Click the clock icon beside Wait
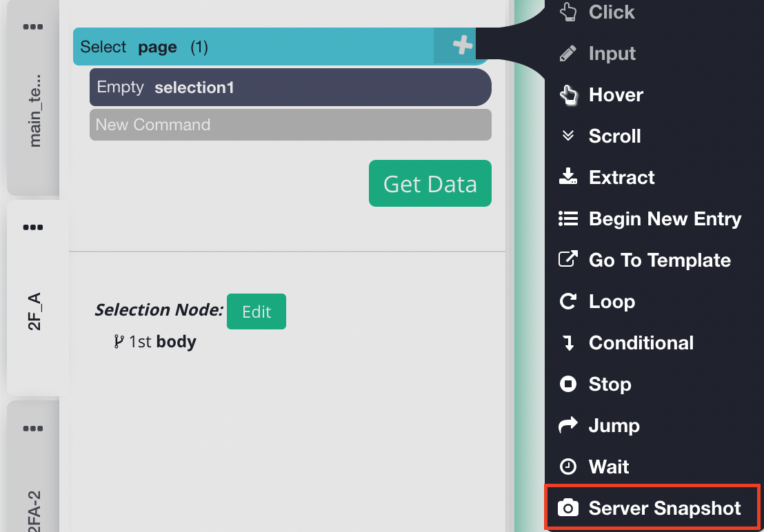Viewport: 764px width, 532px height. point(567,467)
